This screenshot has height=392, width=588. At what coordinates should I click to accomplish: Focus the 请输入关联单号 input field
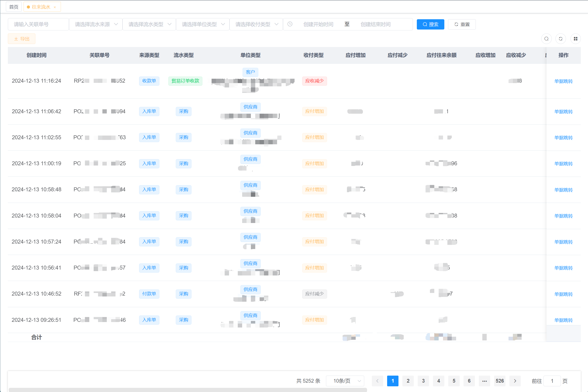[x=38, y=24]
